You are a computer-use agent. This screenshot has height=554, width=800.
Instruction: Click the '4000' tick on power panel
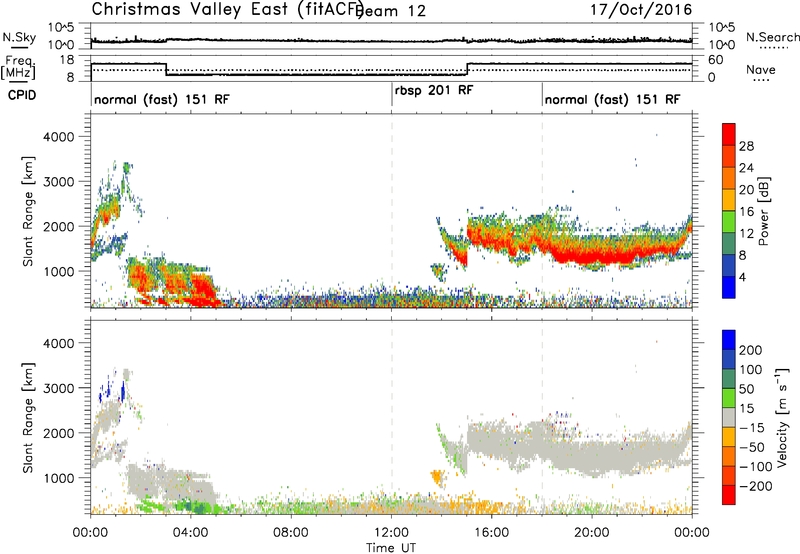[x=58, y=137]
